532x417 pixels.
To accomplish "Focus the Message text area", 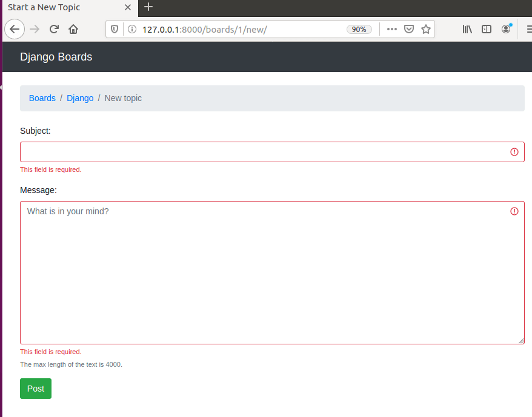I will pyautogui.click(x=272, y=272).
